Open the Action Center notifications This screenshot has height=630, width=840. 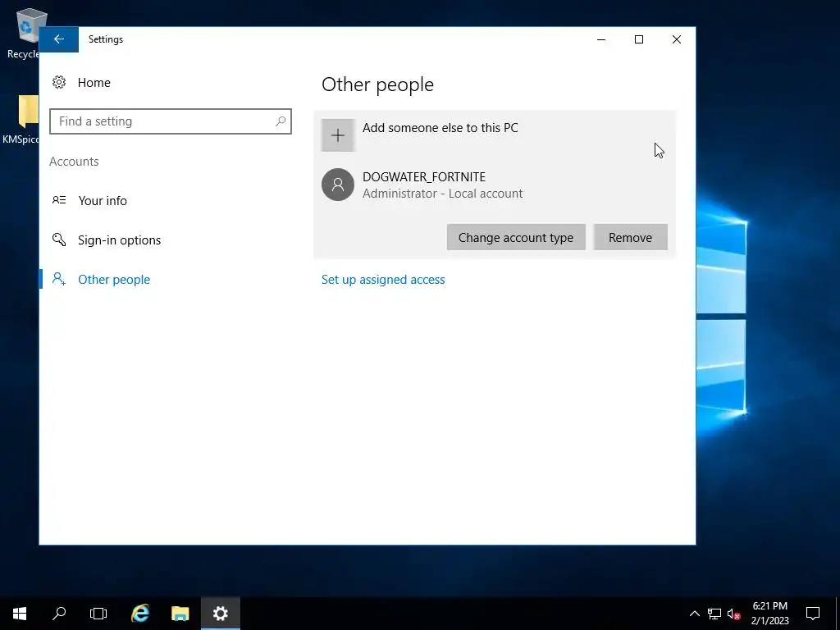(x=813, y=614)
